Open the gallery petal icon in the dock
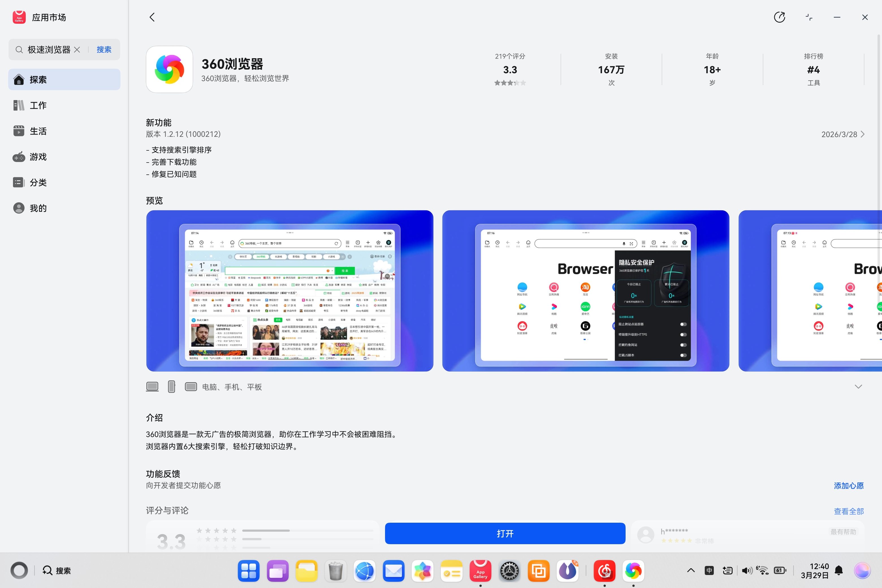The width and height of the screenshot is (882, 588). (x=422, y=571)
